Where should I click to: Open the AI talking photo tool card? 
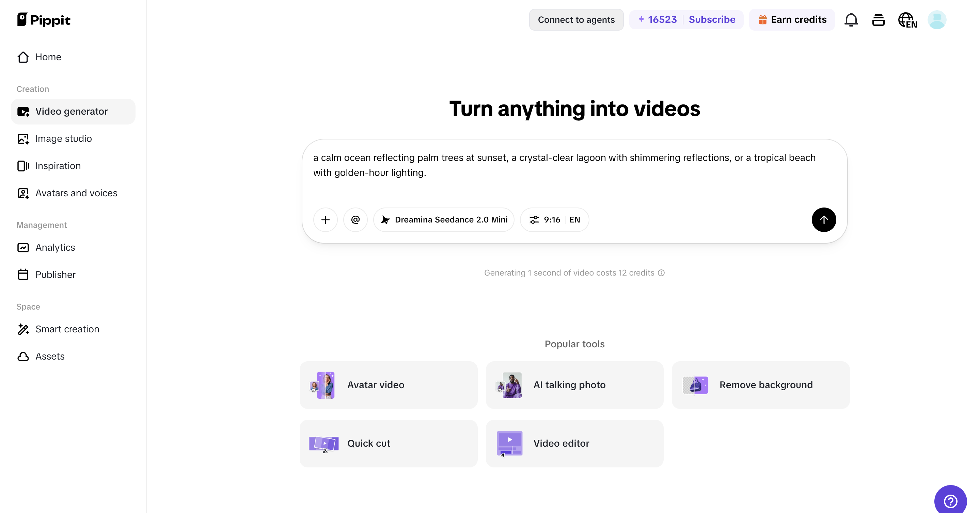(x=574, y=385)
